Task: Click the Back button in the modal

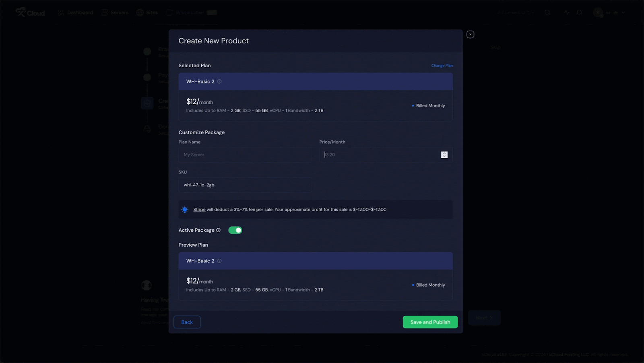Action: click(187, 322)
